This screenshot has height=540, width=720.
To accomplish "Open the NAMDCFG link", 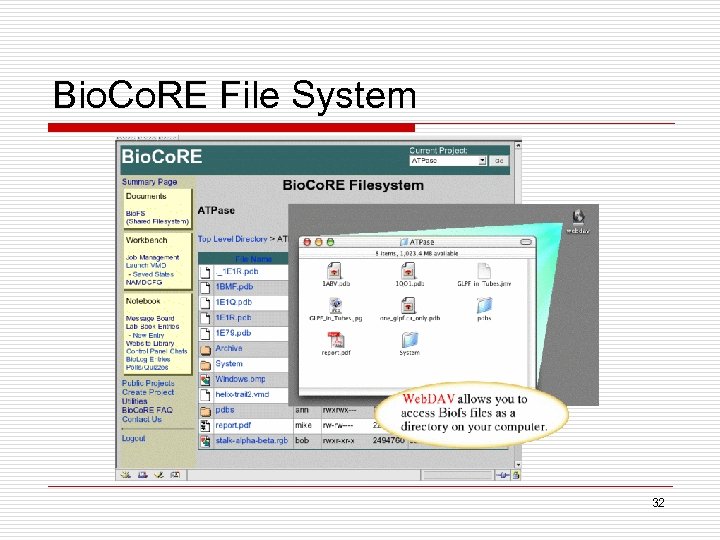I will click(144, 282).
